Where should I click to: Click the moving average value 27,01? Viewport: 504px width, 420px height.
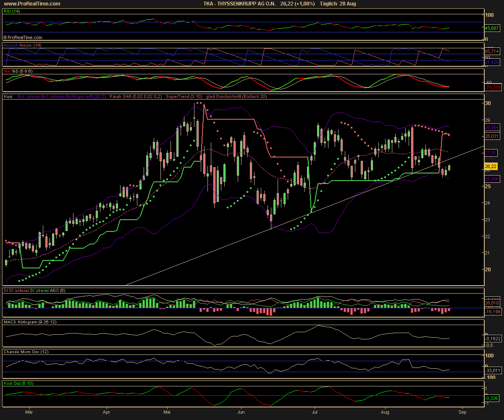[x=491, y=153]
